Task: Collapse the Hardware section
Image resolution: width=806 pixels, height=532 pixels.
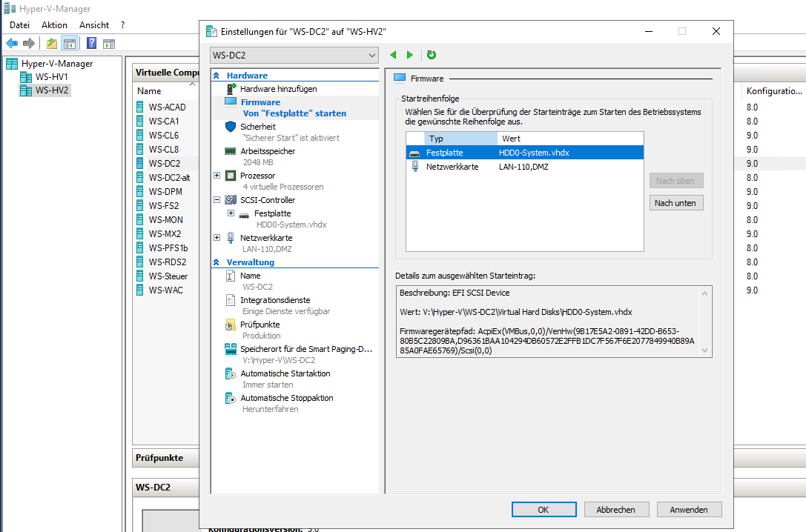Action: point(217,76)
